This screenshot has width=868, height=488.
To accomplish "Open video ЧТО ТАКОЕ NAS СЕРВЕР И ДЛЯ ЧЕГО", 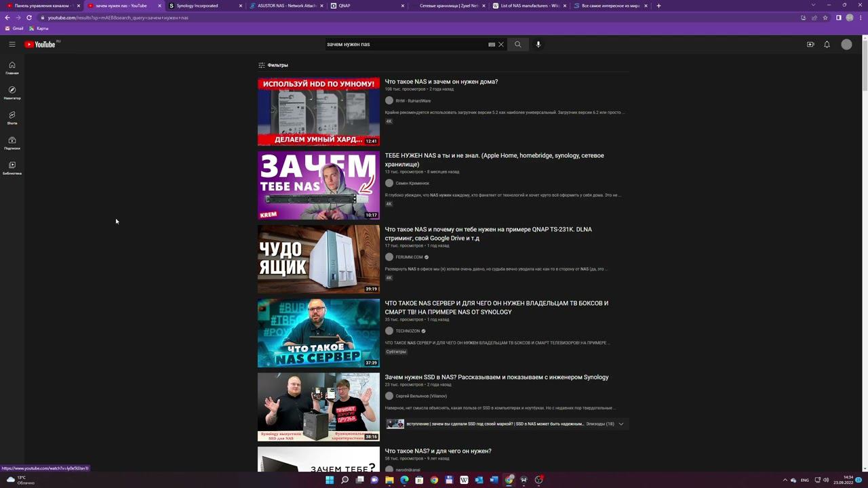I will click(496, 308).
